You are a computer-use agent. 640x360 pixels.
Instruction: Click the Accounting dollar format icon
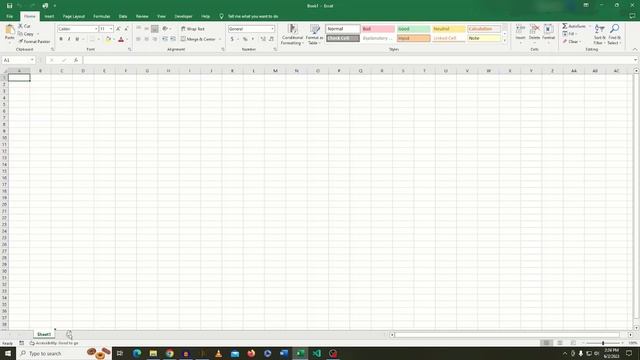232,39
